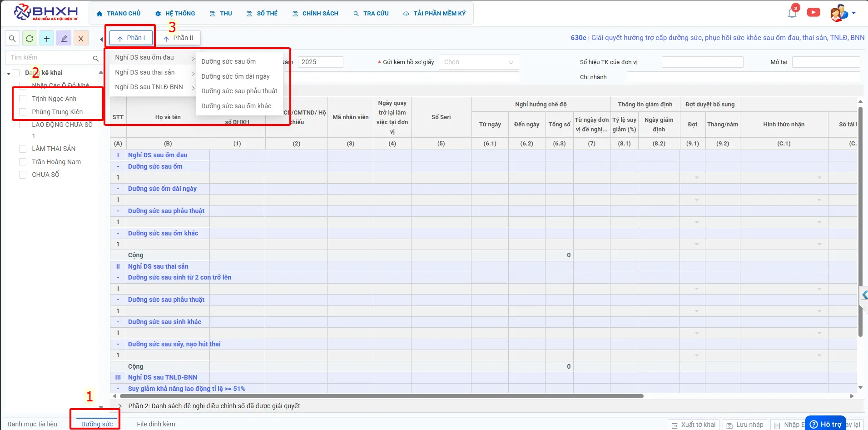Click the Chi nhánh input field
Image resolution: width=868 pixels, height=430 pixels.
click(743, 77)
